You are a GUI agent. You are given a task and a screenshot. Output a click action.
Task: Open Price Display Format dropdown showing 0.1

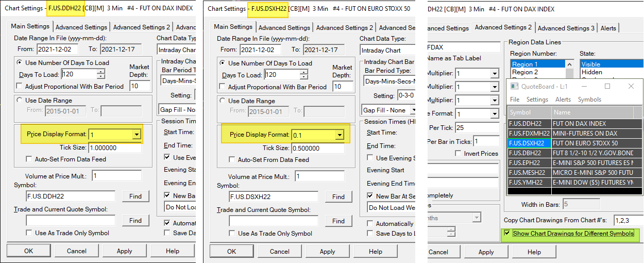tap(339, 135)
